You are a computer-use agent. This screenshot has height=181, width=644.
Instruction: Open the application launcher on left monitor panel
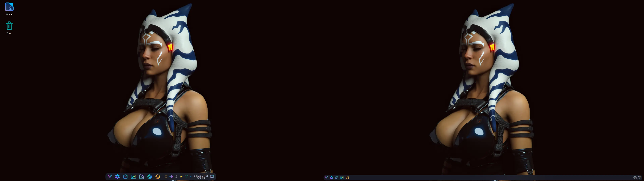pyautogui.click(x=110, y=176)
